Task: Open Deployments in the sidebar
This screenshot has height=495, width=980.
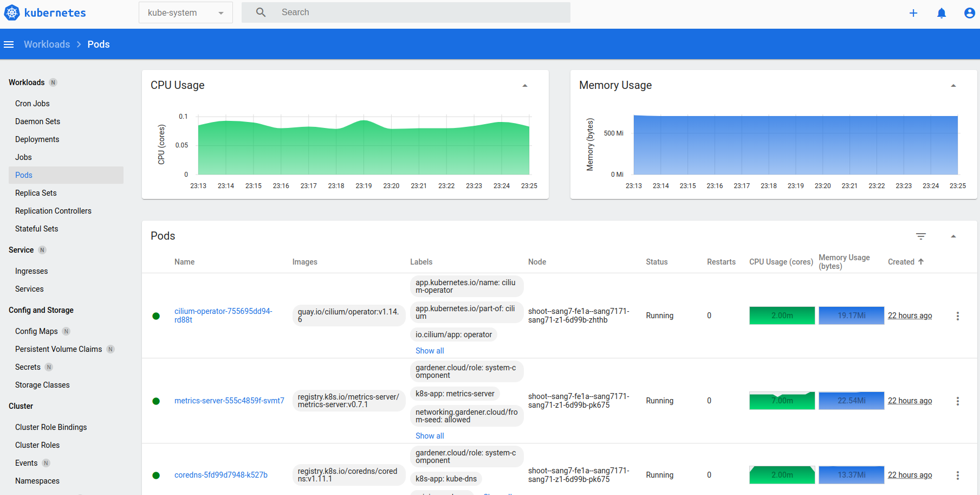Action: coord(37,139)
